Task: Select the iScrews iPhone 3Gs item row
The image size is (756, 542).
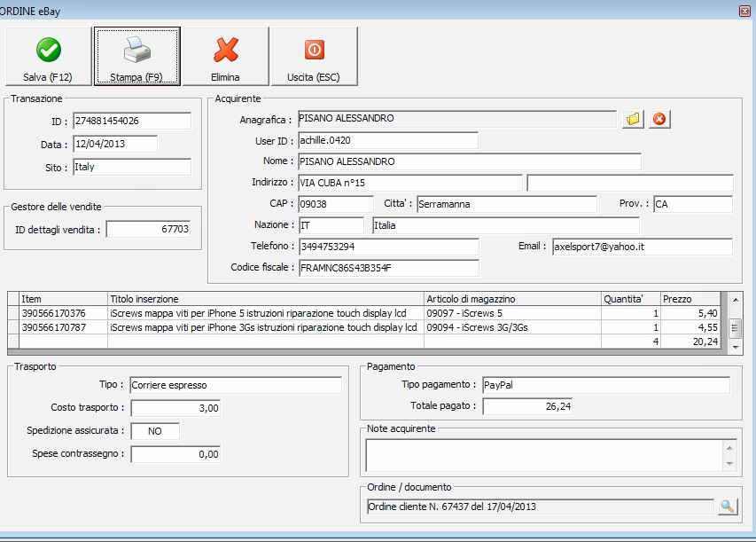Action: [x=262, y=326]
